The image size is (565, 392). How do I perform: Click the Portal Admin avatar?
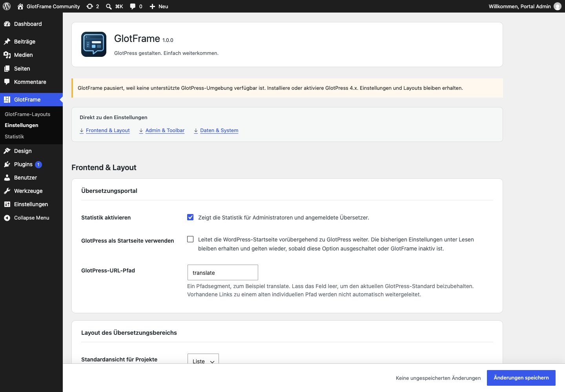click(x=558, y=6)
